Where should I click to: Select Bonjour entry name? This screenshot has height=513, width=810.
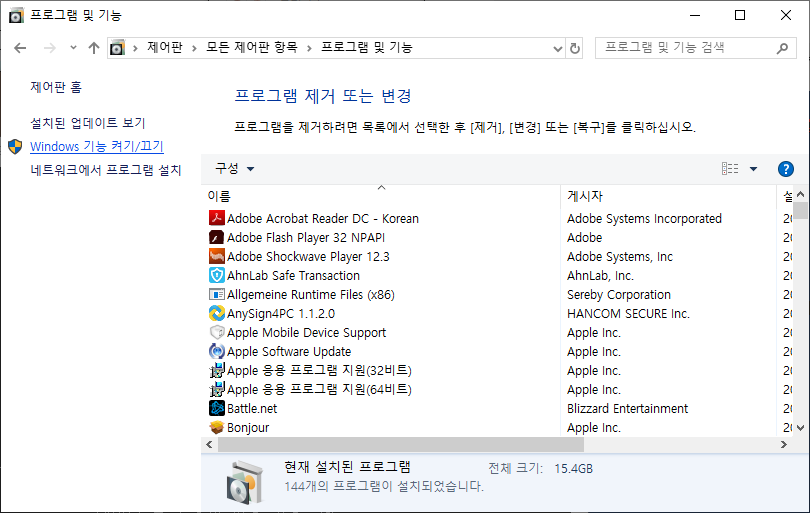248,428
